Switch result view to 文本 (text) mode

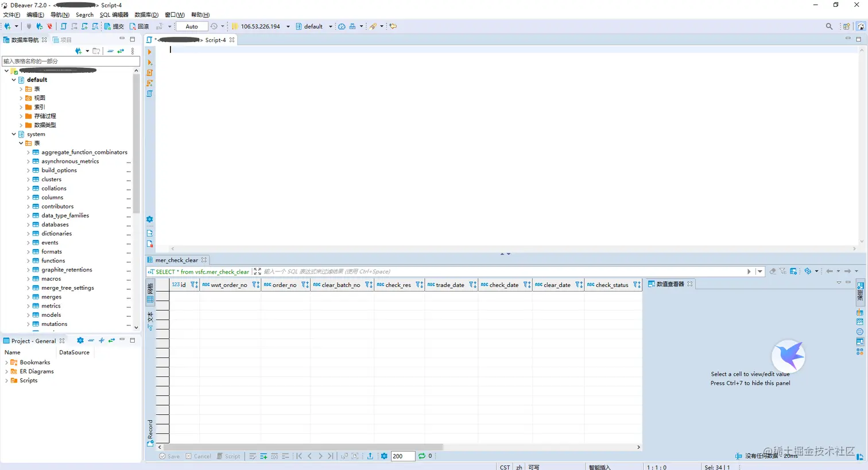(x=150, y=320)
